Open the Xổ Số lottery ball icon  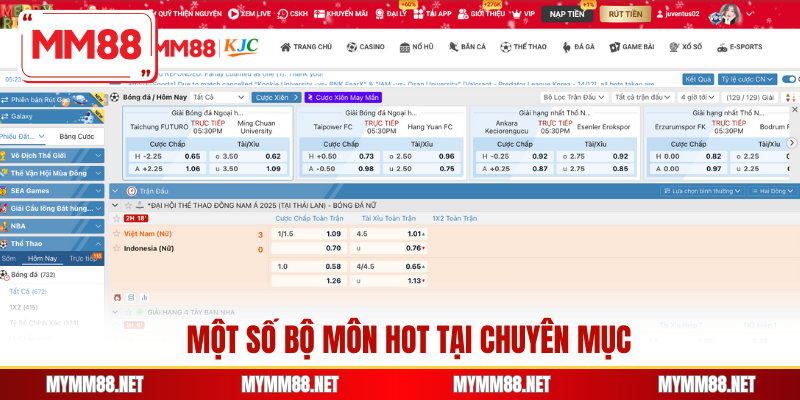(674, 47)
